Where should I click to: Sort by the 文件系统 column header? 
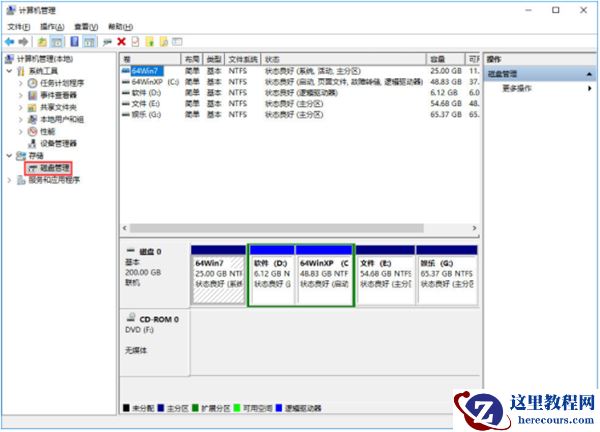tap(243, 59)
